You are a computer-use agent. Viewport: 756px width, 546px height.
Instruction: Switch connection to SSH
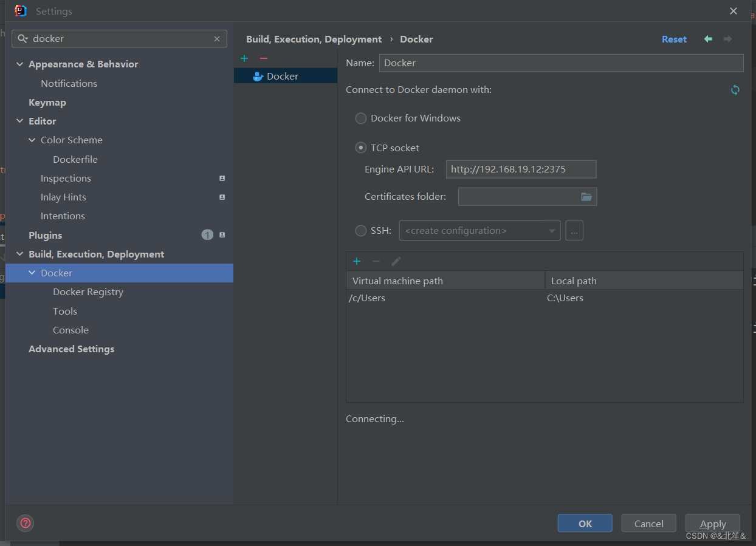[x=360, y=230]
